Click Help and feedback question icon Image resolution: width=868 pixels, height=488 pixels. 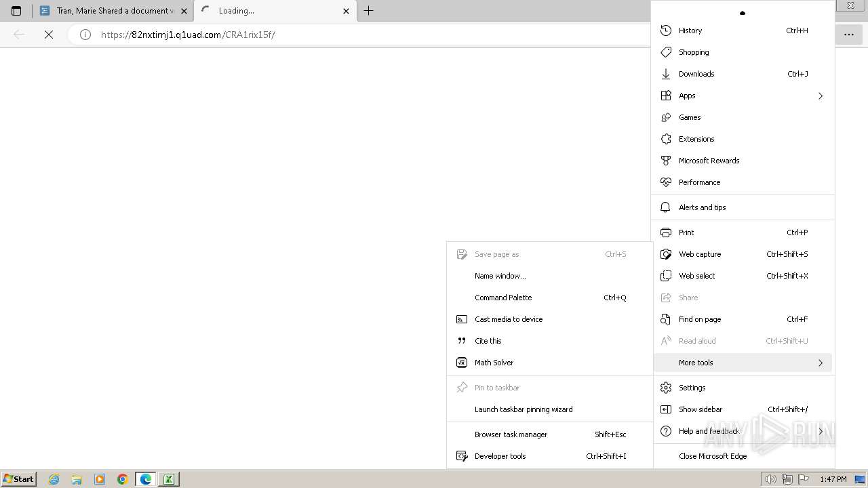coord(666,431)
